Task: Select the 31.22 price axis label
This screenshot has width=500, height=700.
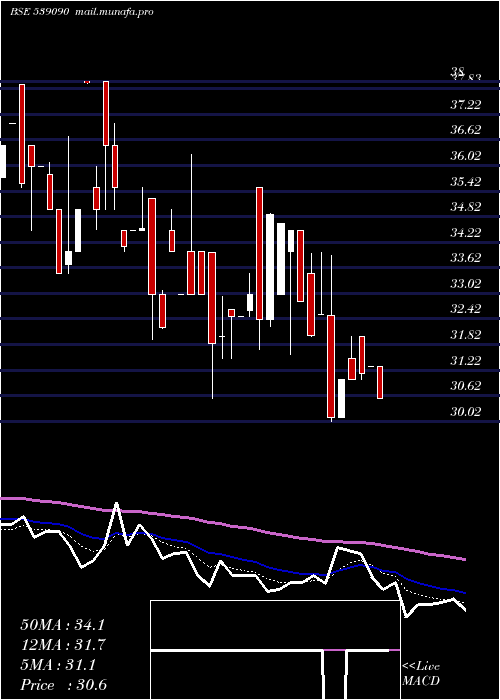Action: point(466,361)
